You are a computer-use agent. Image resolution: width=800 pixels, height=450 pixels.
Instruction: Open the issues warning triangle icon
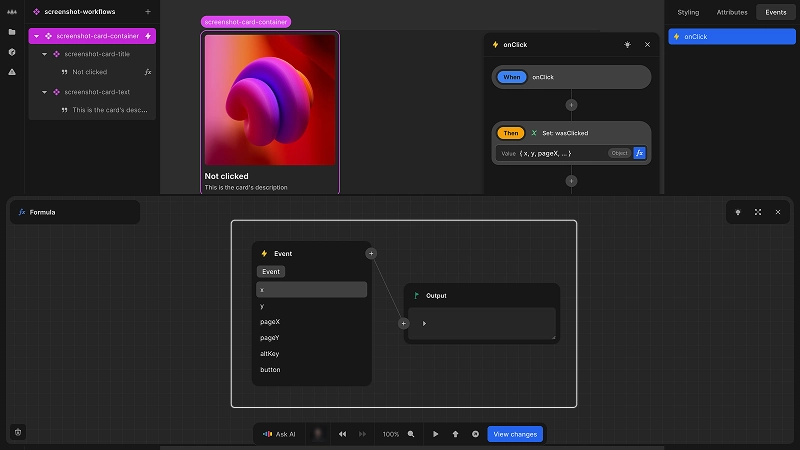pyautogui.click(x=12, y=72)
